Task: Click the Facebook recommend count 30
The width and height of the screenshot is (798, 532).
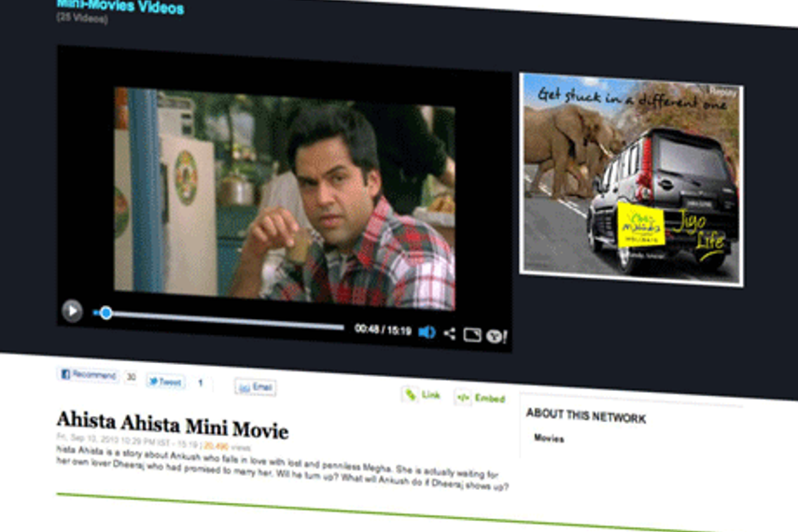Action: (x=131, y=378)
